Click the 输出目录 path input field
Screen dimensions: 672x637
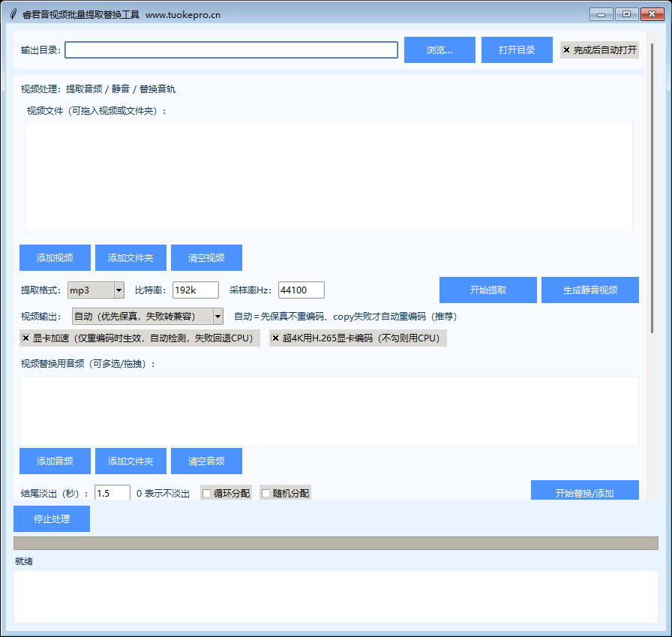[x=231, y=50]
